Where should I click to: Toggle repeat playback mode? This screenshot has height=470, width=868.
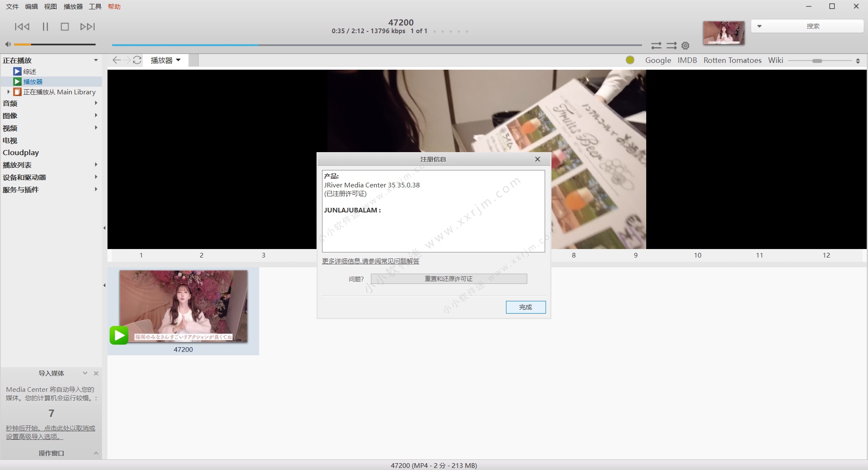click(x=671, y=45)
